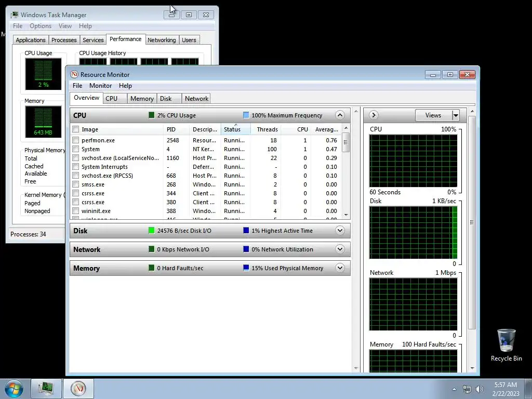This screenshot has width=532, height=399.
Task: Click the CPU process list scrollbar down arrow
Action: point(345,215)
